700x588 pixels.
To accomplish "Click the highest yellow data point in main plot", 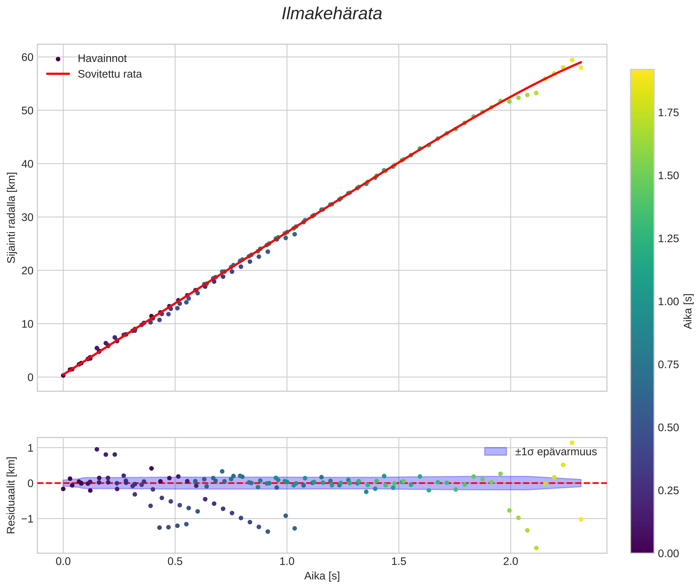I will click(x=572, y=60).
